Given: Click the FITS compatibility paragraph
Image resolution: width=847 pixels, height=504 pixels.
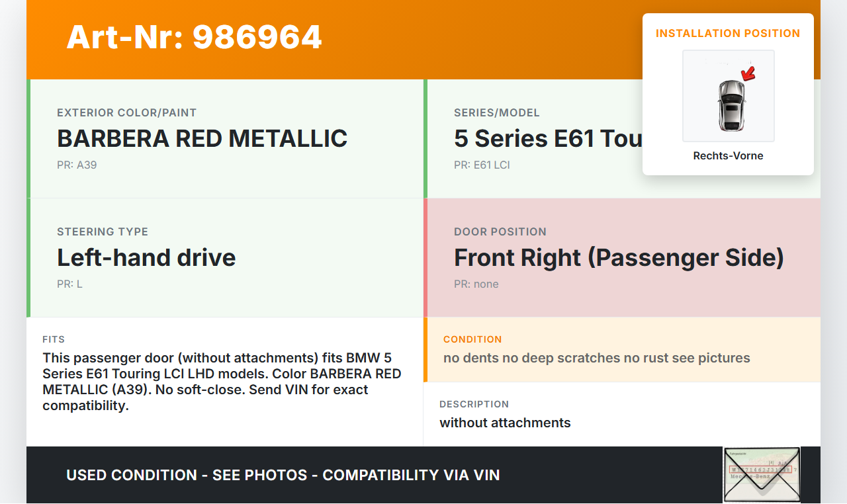Looking at the screenshot, I should point(222,382).
